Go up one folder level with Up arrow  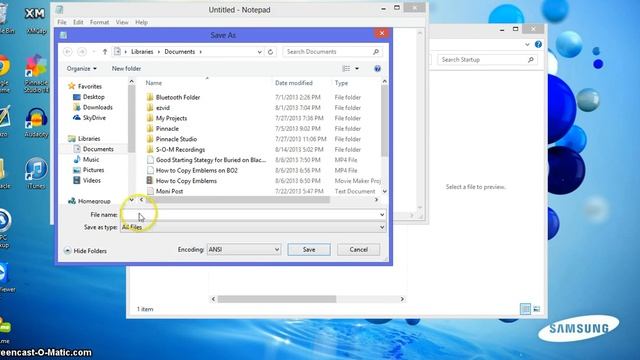coord(105,52)
